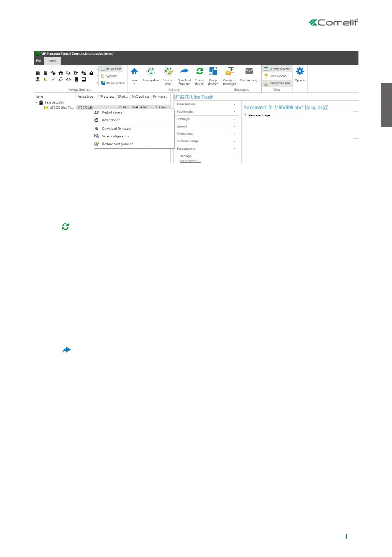
Task: Sort by the Name column header
Action: coord(55,97)
